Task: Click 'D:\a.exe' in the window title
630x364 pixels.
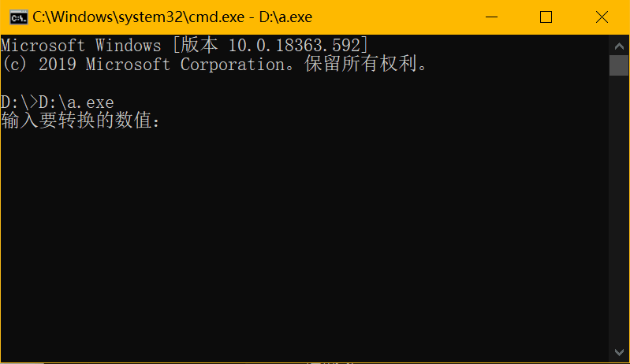Action: (x=287, y=17)
